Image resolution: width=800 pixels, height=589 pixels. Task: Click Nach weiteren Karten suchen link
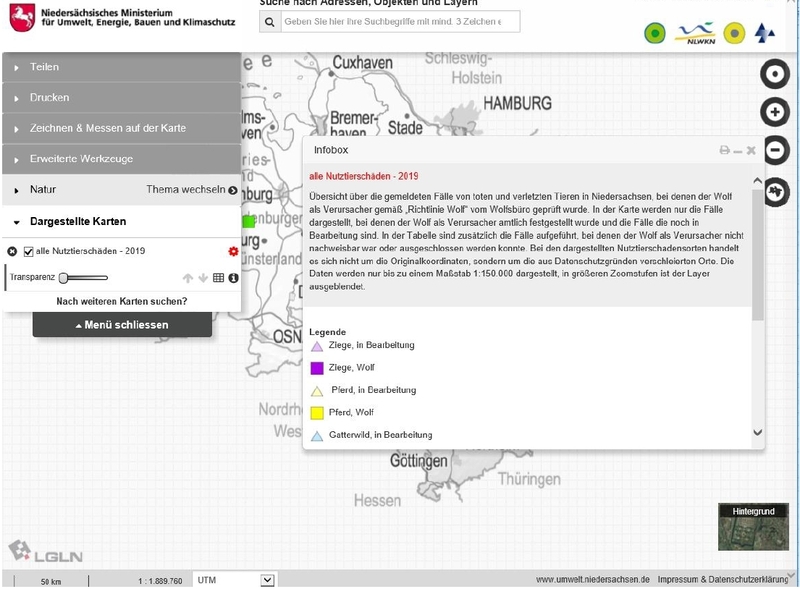click(x=122, y=301)
